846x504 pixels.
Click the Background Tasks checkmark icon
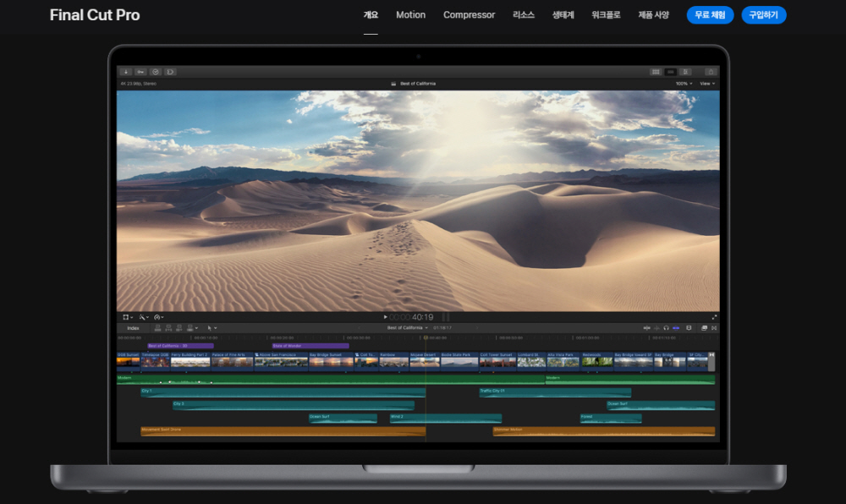click(x=156, y=72)
